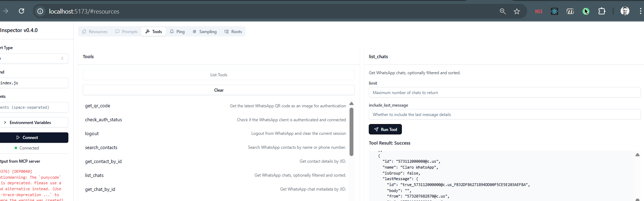The width and height of the screenshot is (644, 201).
Task: Switch to the Ping tab
Action: [177, 32]
